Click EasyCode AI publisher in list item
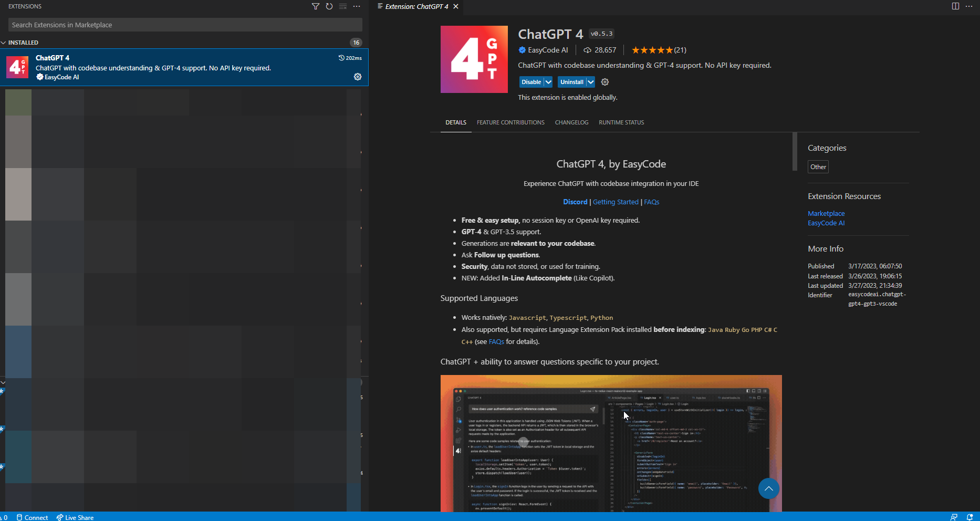Image resolution: width=980 pixels, height=521 pixels. [61, 77]
